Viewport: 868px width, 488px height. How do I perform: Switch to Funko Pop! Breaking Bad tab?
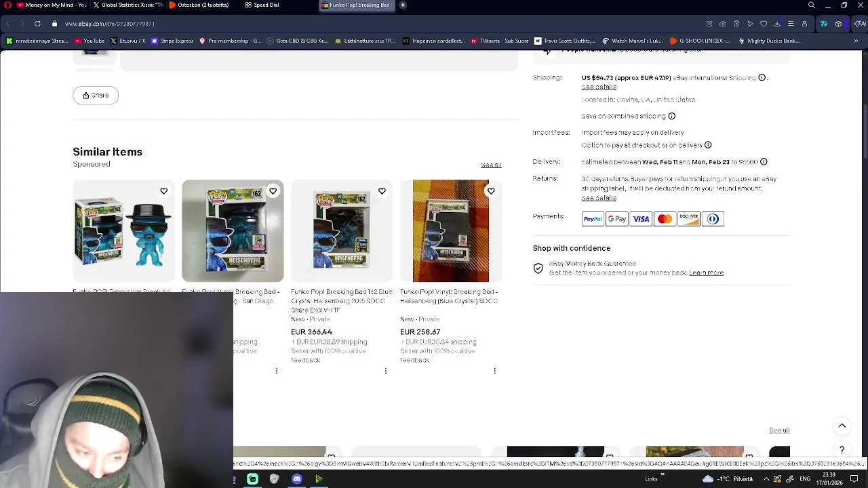[358, 5]
